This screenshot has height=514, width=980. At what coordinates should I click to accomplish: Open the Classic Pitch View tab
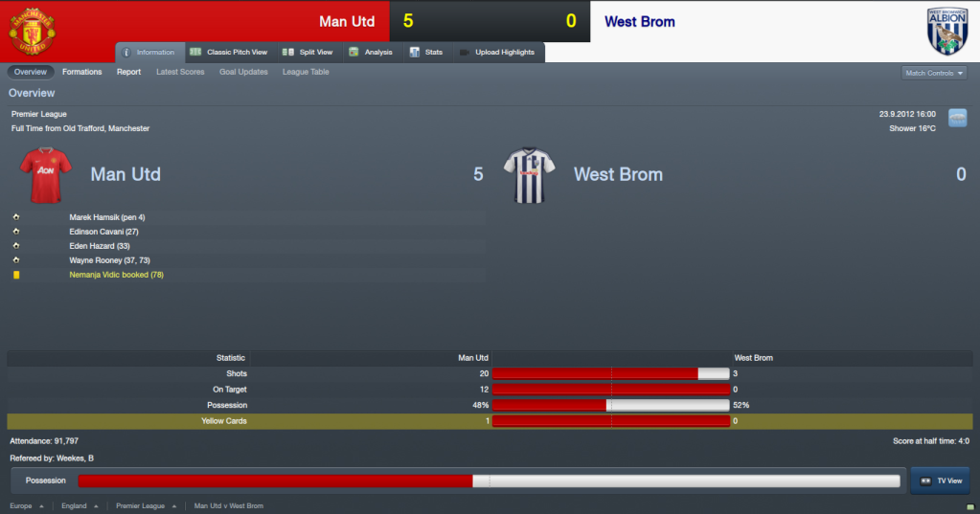tap(229, 53)
